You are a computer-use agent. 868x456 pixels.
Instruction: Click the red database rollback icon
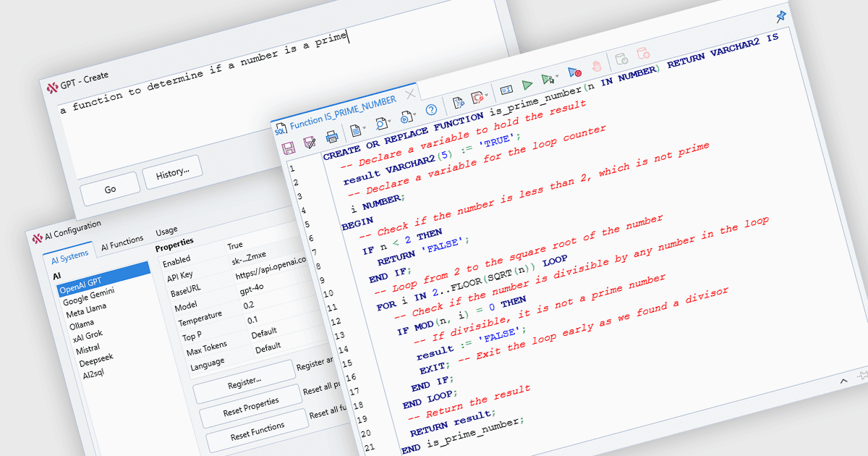click(x=643, y=54)
